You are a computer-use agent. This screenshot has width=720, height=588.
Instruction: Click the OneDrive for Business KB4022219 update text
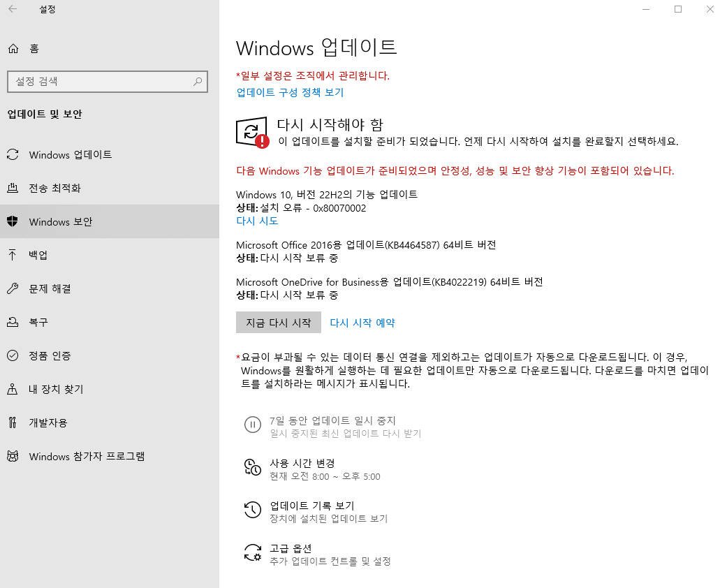[x=390, y=282]
